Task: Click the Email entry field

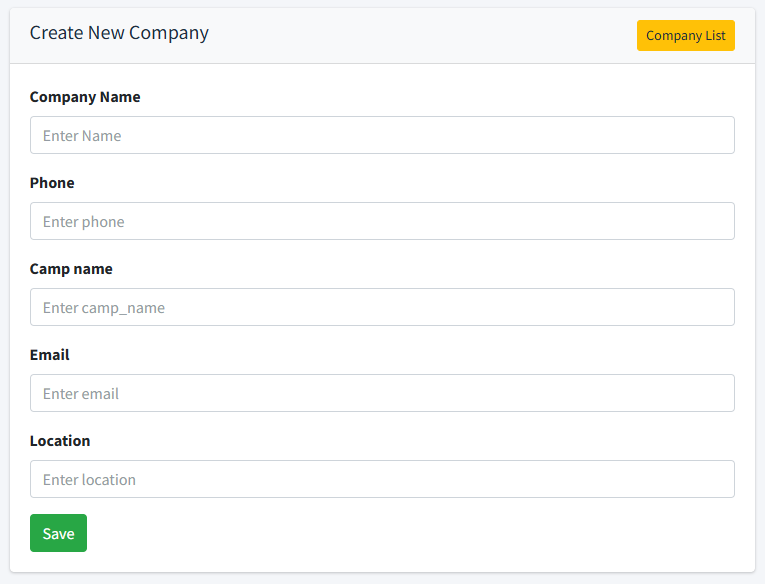Action: [x=382, y=393]
